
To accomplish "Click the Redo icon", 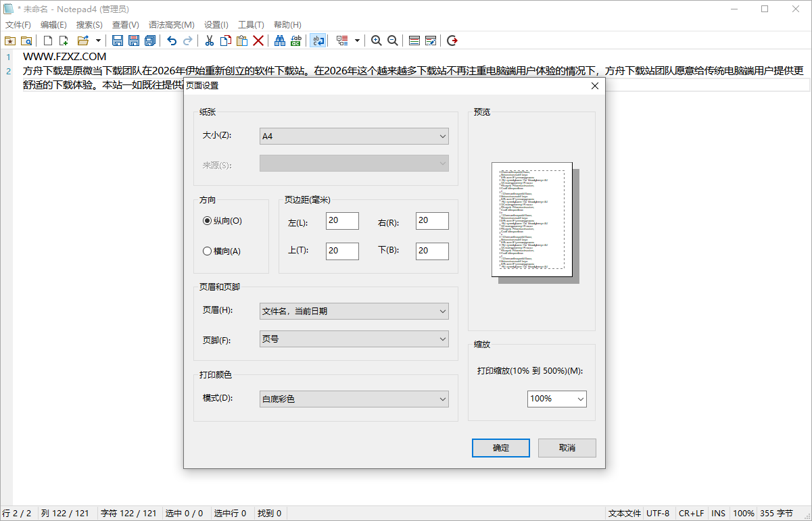I will coord(187,41).
